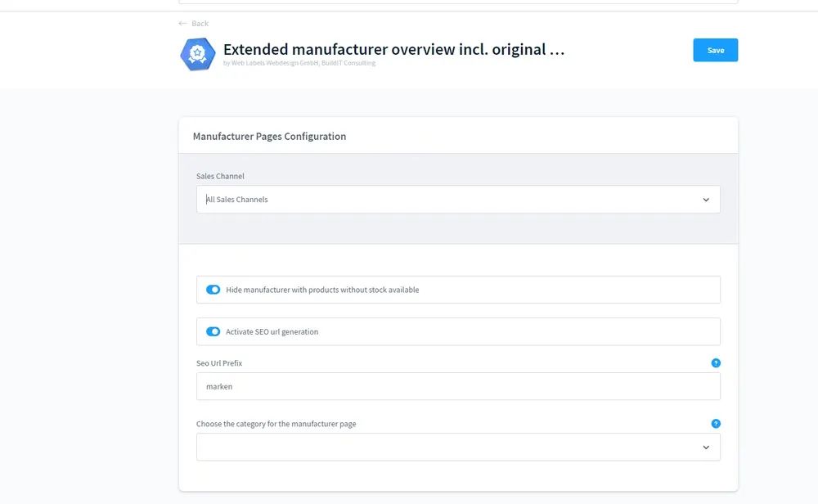Screen dimensions: 818x504
Task: Click the Save button
Action: [x=715, y=50]
